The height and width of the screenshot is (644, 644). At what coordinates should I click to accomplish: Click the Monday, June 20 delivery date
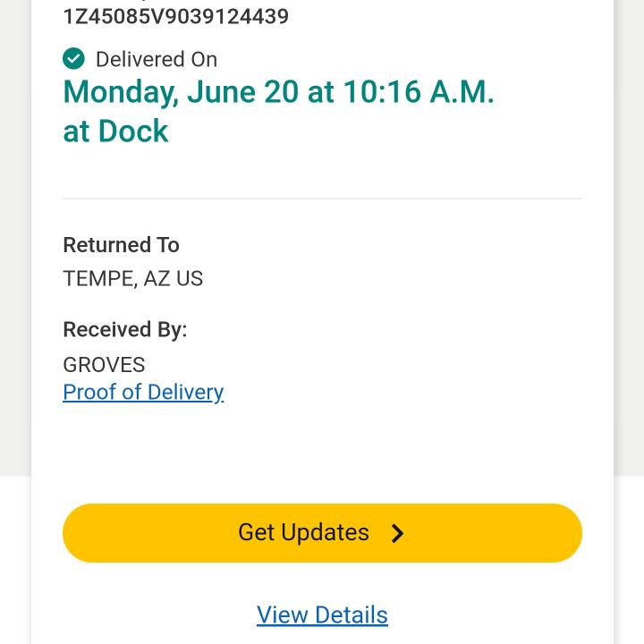(x=181, y=92)
